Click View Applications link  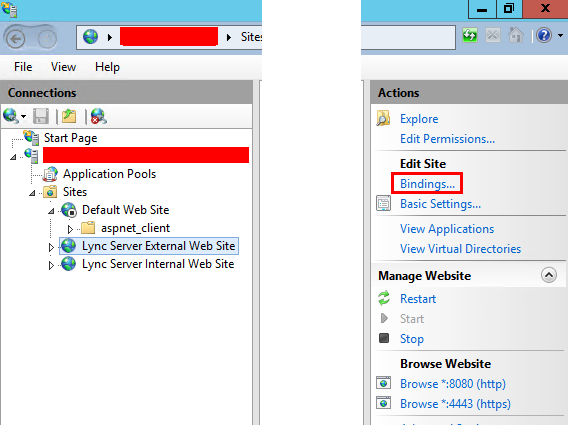tap(447, 229)
